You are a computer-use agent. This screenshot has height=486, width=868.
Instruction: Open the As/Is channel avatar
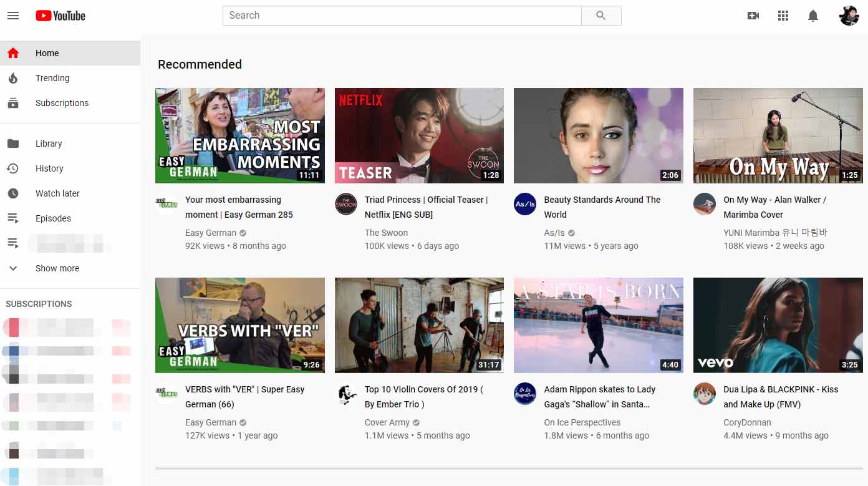click(525, 204)
